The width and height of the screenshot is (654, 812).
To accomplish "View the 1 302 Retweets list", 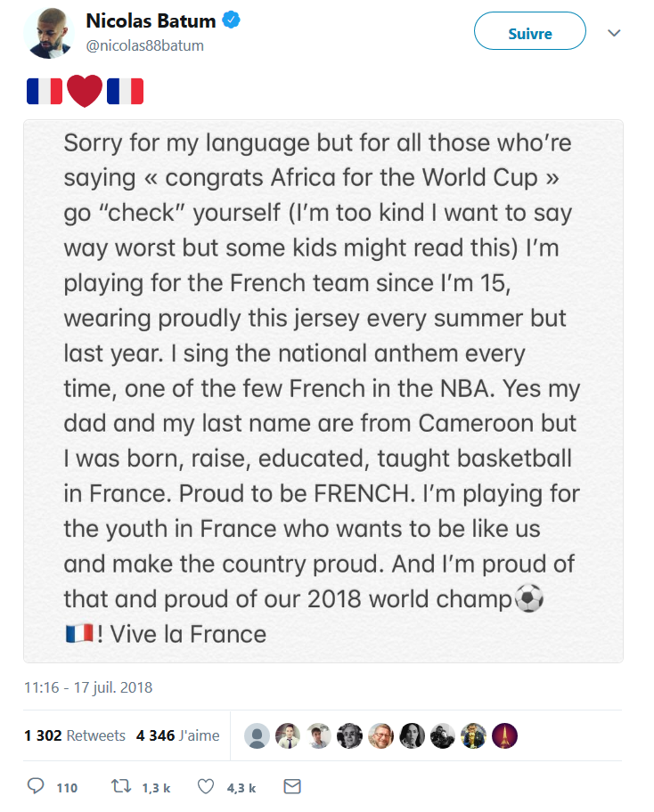I will [x=75, y=735].
